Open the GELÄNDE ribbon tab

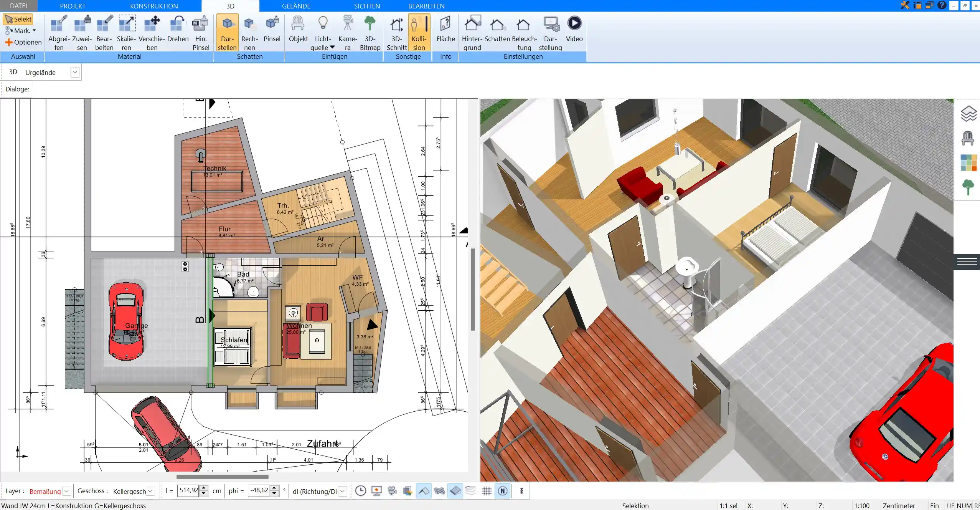(296, 6)
